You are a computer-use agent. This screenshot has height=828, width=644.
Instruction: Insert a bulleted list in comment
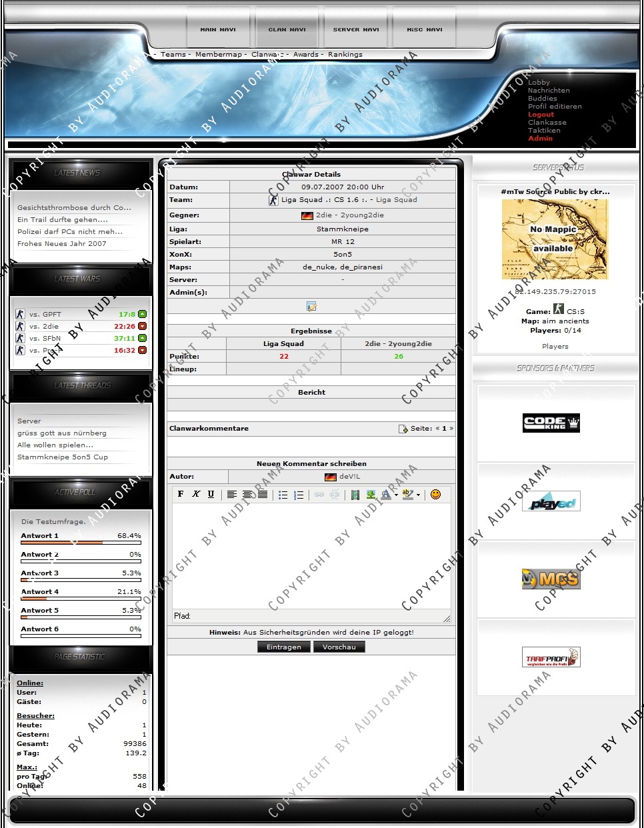tap(283, 495)
